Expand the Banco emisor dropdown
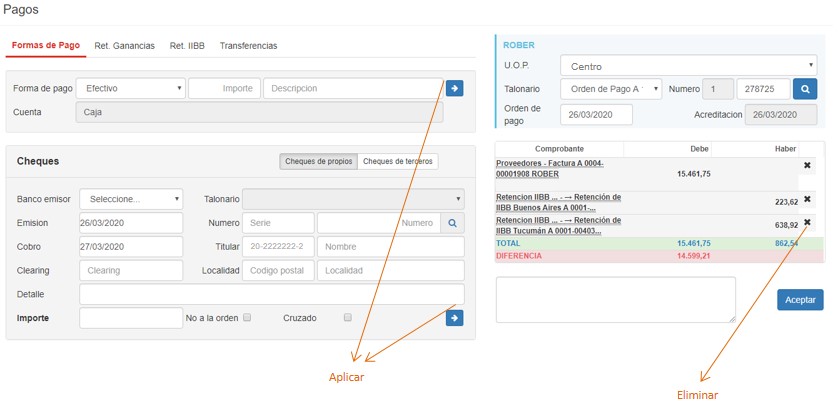The image size is (838, 410). tap(130, 199)
